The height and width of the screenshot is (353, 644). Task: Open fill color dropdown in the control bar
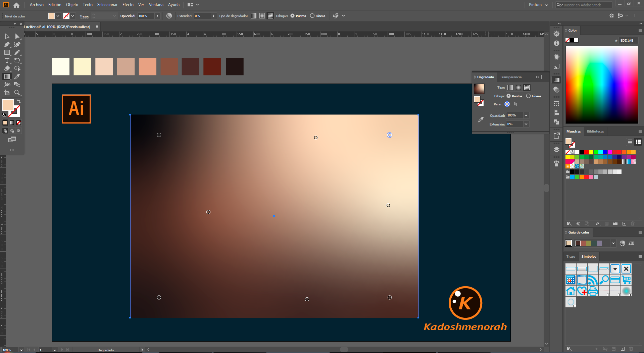point(58,16)
